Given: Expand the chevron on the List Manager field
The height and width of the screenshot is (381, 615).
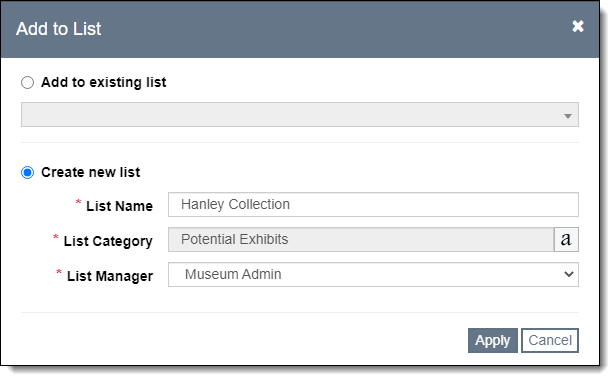Looking at the screenshot, I should [x=569, y=274].
